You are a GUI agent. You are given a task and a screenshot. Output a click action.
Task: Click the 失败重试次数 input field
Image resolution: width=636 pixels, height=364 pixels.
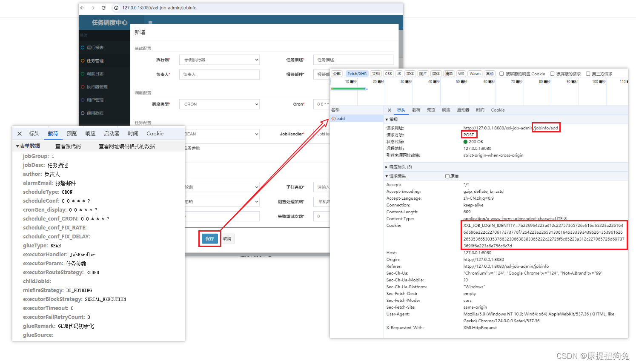click(322, 216)
